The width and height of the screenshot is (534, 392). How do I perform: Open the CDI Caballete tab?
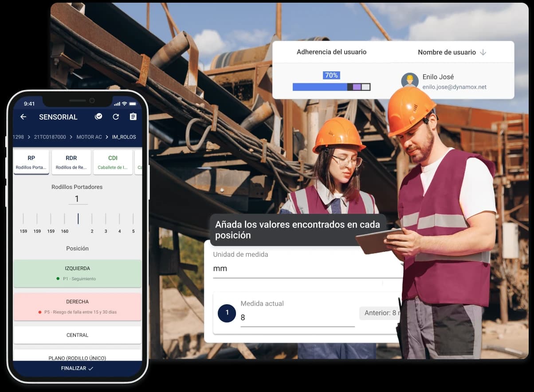pyautogui.click(x=113, y=162)
